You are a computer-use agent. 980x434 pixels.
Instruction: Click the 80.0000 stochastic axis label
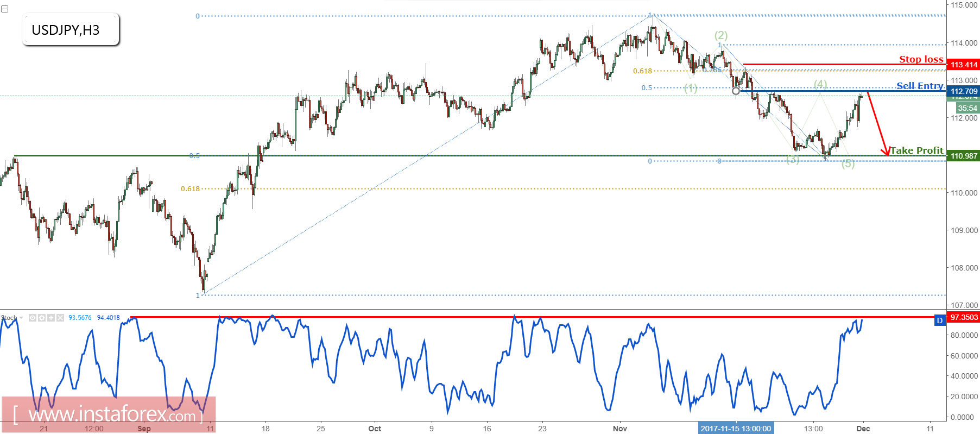(964, 335)
